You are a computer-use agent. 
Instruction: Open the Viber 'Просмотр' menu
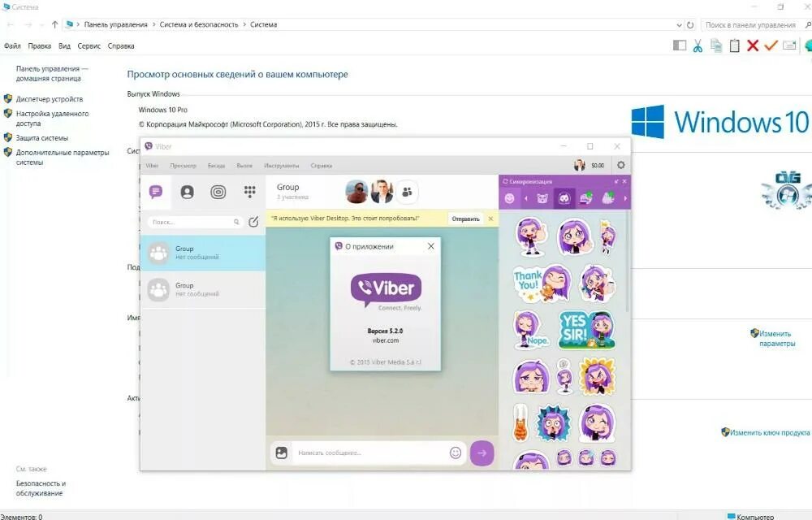click(183, 166)
